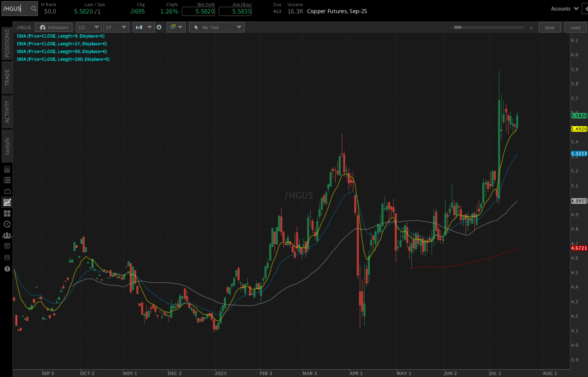Open the ACTIVITY tab

point(7,111)
